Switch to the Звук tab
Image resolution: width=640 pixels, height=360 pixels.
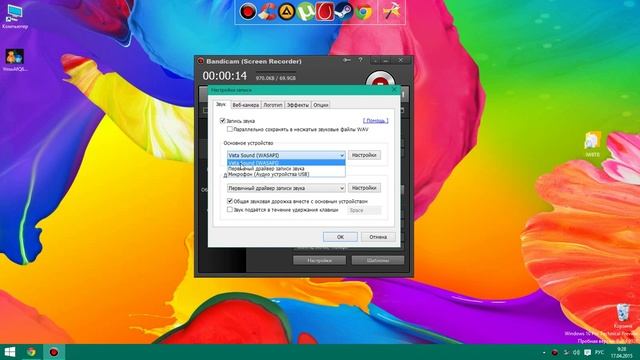[221, 104]
